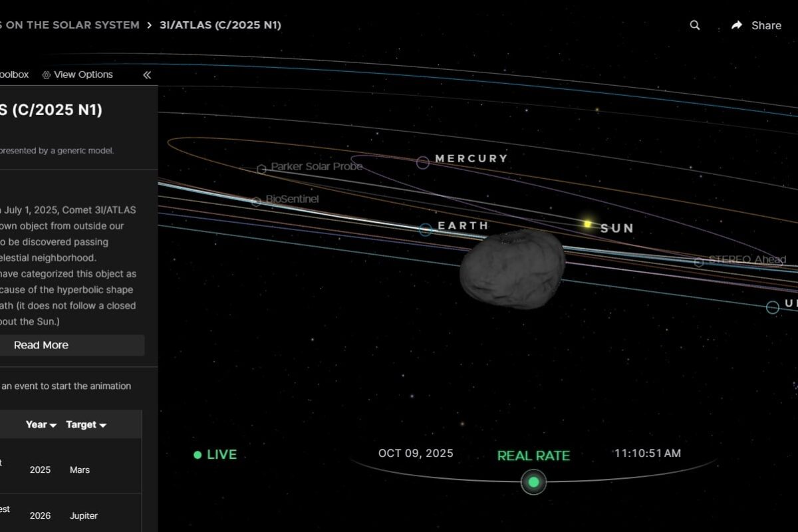Click the Mercury position marker circle
The image size is (798, 532).
point(422,162)
